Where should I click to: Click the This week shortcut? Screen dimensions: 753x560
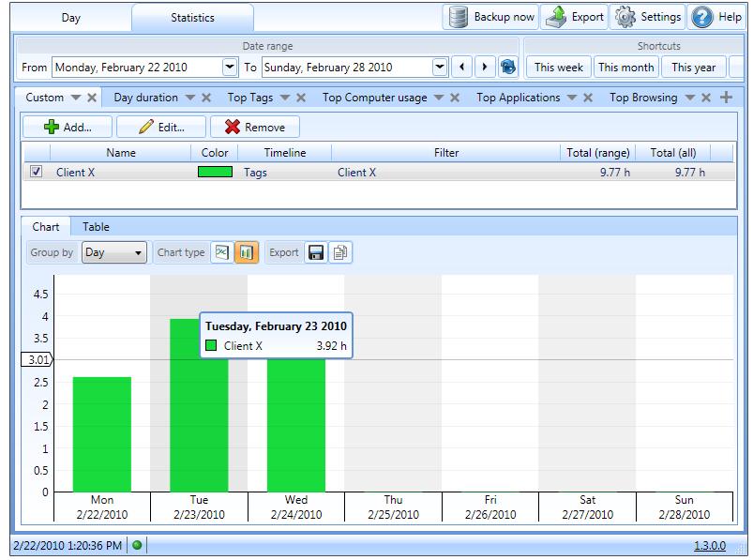(x=559, y=68)
